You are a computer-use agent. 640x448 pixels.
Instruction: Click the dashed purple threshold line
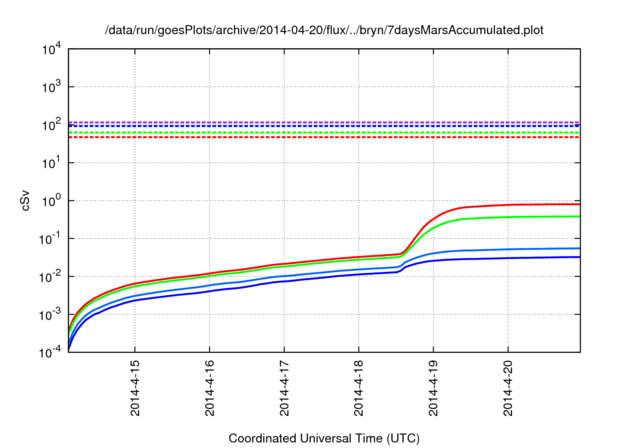tap(324, 122)
